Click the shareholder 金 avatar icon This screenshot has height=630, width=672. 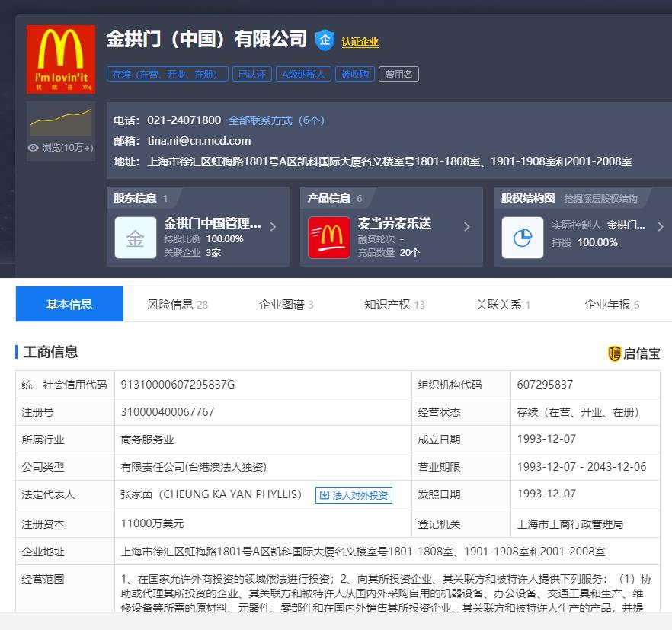(x=135, y=238)
